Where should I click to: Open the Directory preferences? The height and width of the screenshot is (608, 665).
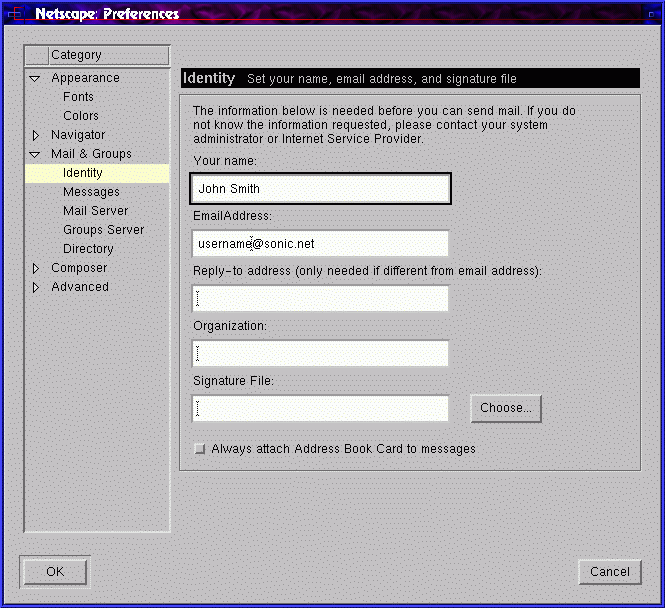pos(88,249)
